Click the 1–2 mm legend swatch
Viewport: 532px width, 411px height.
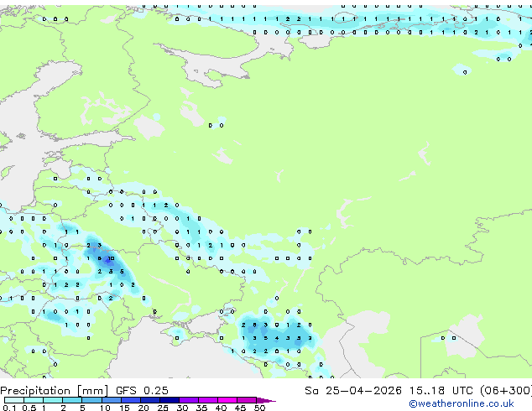click(x=53, y=400)
